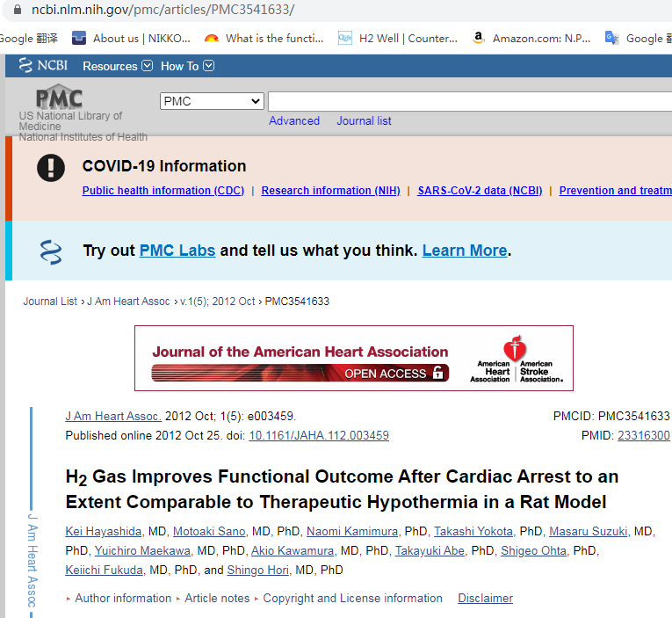Open author Shigeo Ohta link

(533, 550)
